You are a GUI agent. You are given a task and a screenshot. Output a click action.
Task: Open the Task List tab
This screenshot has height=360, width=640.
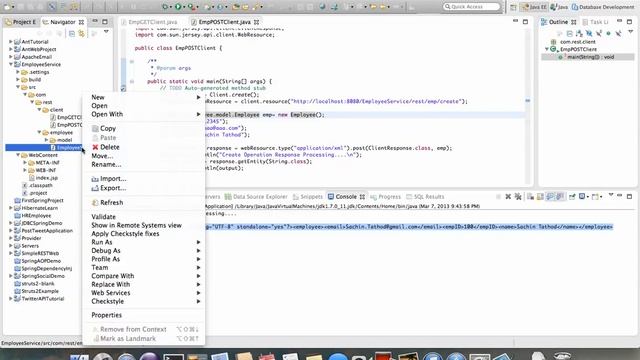(596, 22)
